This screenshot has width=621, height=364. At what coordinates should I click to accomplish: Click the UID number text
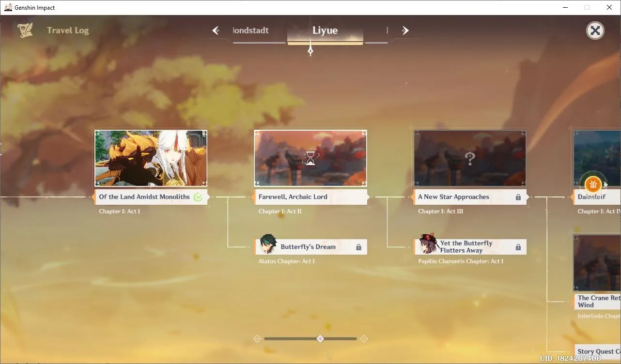(570, 359)
